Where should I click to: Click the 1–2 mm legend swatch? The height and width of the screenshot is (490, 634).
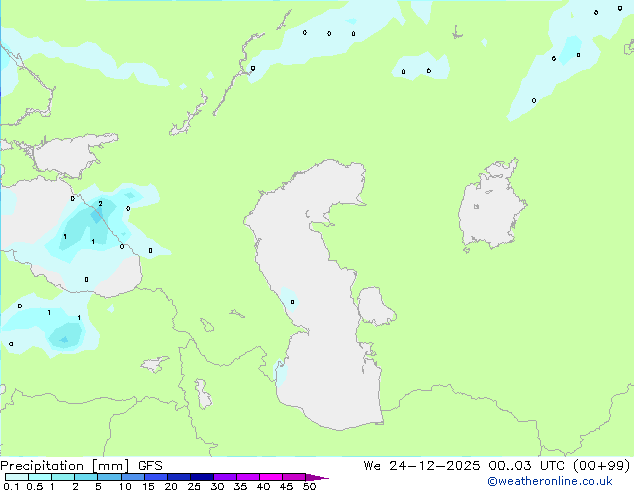click(63, 477)
